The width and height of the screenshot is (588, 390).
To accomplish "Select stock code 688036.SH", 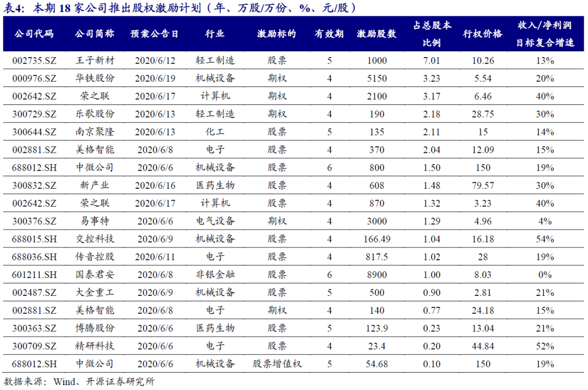I will [x=34, y=257].
